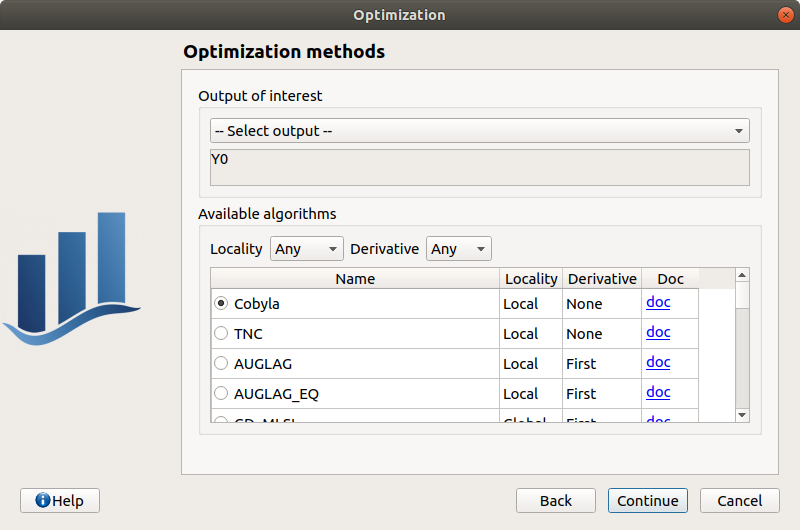Open the Select output dropdown
The image size is (800, 530).
tap(479, 131)
